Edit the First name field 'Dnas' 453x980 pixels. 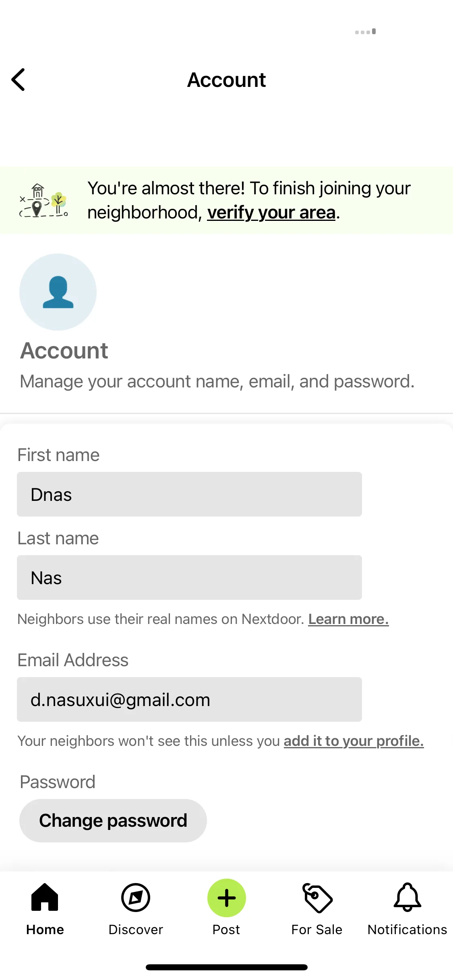click(189, 494)
